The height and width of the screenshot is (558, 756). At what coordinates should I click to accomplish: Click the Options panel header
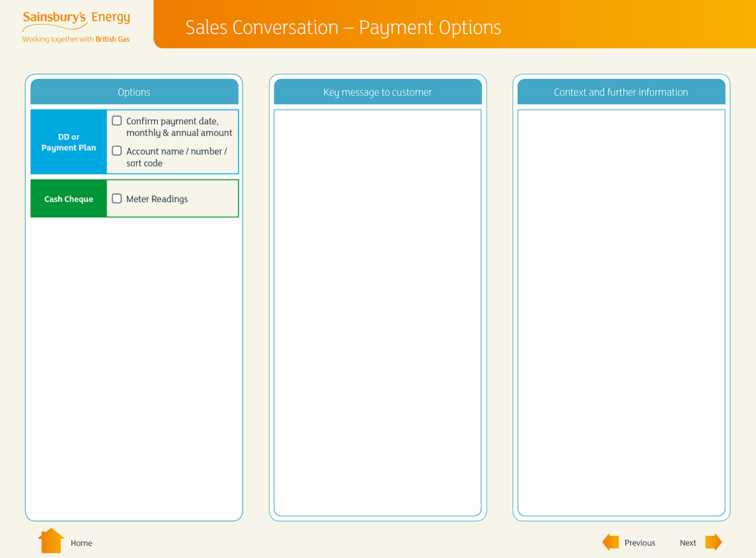[x=134, y=92]
